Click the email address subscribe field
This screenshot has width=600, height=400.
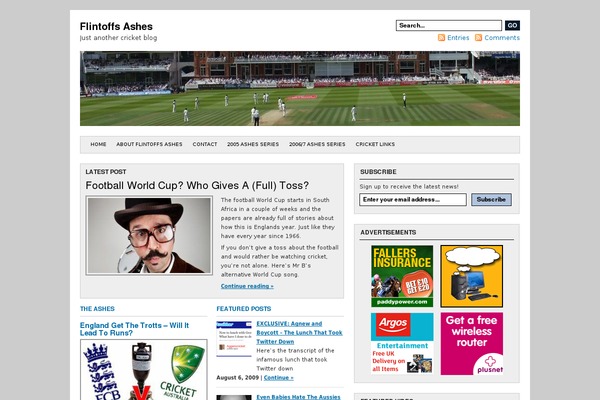pyautogui.click(x=413, y=199)
